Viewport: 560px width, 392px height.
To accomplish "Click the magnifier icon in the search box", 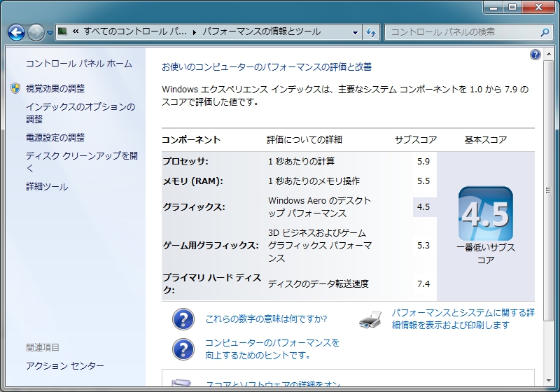I will pyautogui.click(x=545, y=32).
